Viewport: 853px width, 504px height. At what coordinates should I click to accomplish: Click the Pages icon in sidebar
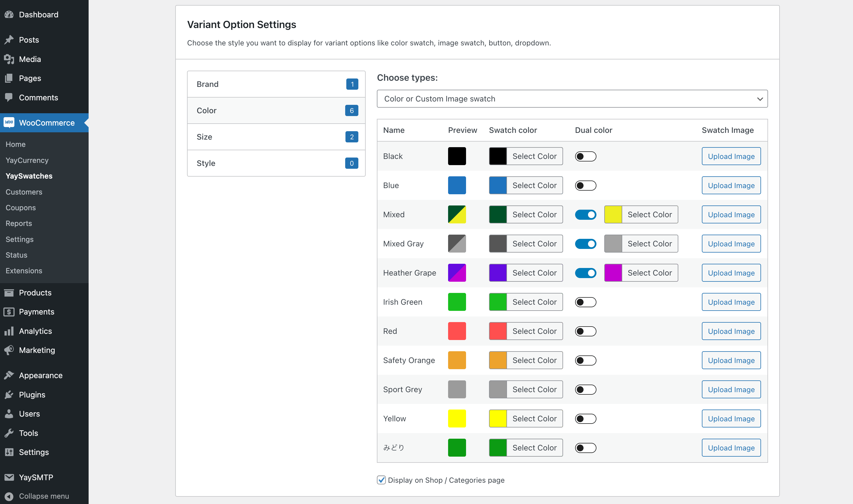click(9, 78)
